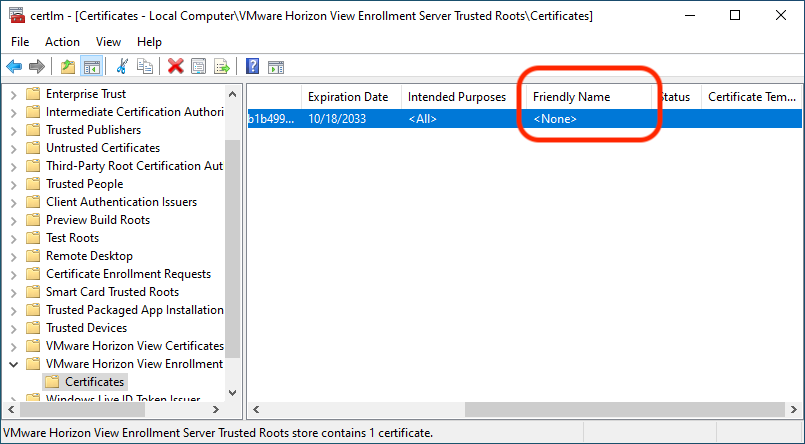Collapse the VMware Horizon View Enrollment node
The height and width of the screenshot is (444, 805).
click(x=13, y=364)
